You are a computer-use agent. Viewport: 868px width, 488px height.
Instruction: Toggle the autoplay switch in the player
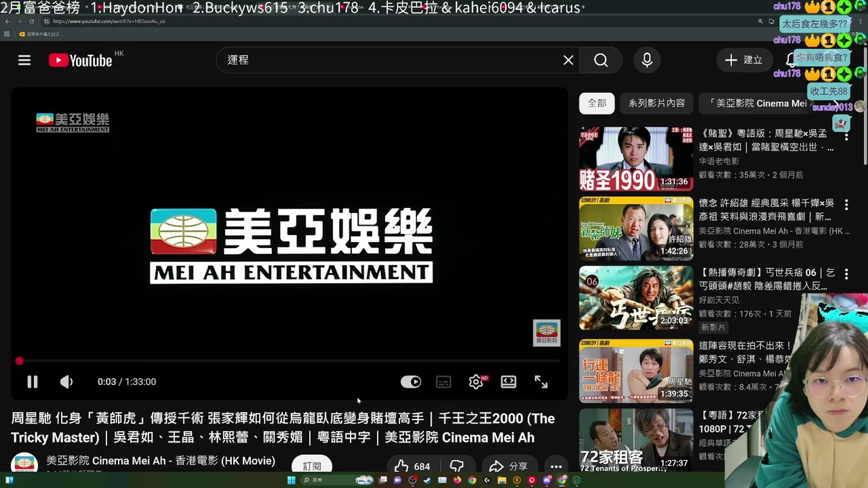coord(411,382)
